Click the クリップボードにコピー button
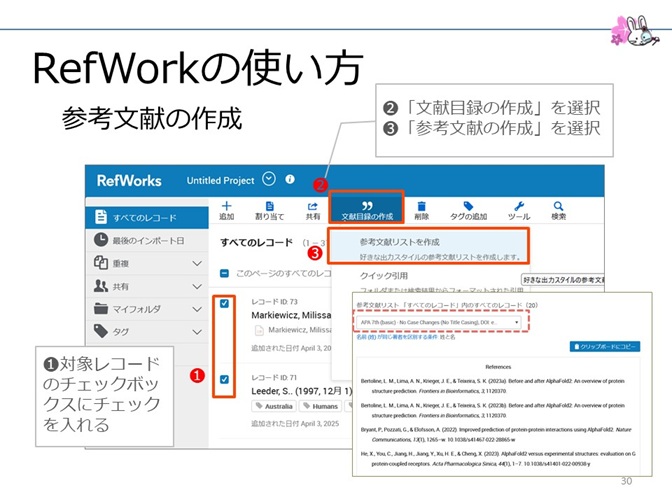Image resolution: width=672 pixels, height=504 pixels. 605,346
